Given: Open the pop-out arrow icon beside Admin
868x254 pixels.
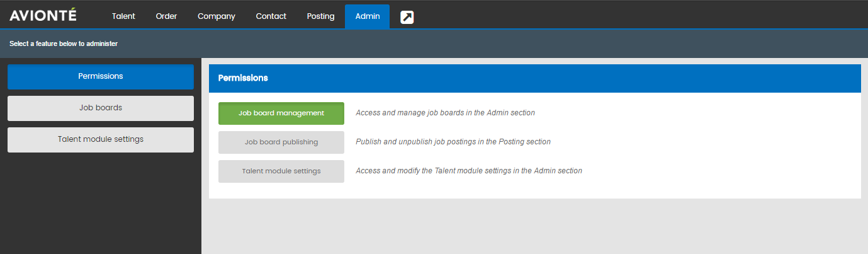Looking at the screenshot, I should click(x=407, y=18).
